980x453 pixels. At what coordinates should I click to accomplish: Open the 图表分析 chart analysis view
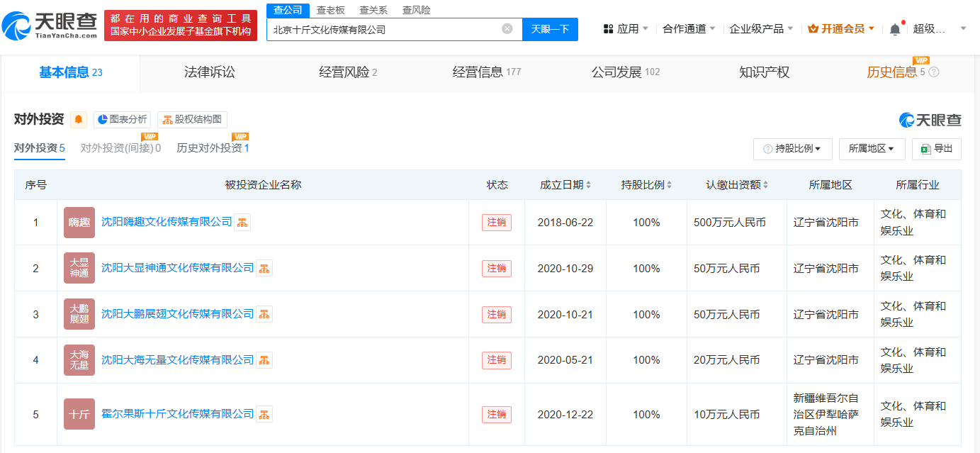coord(122,120)
